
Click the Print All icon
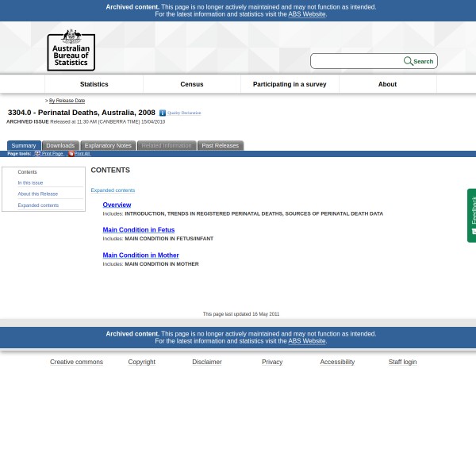tap(71, 154)
